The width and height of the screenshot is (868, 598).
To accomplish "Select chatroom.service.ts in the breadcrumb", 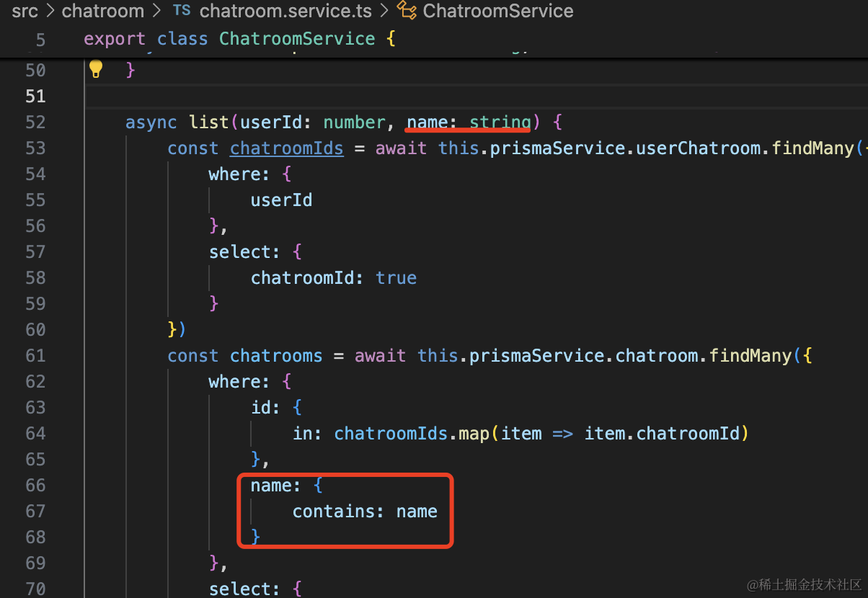I will tap(285, 11).
